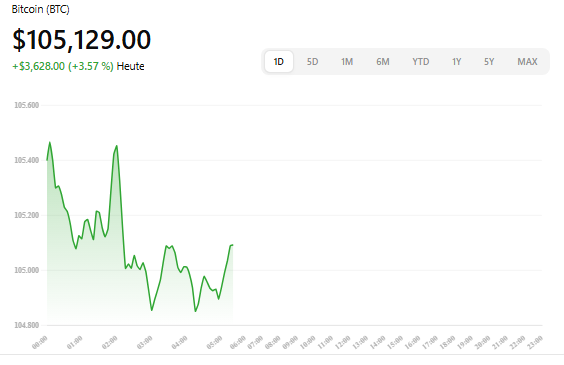The height and width of the screenshot is (365, 564).
Task: Click the 02:00 time axis label
Action: [109, 342]
